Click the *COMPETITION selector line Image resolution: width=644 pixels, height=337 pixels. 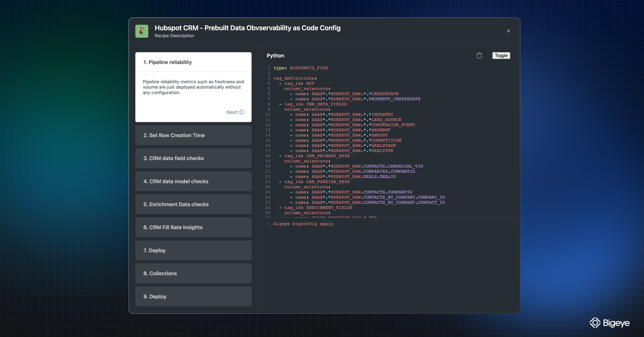tap(345, 140)
